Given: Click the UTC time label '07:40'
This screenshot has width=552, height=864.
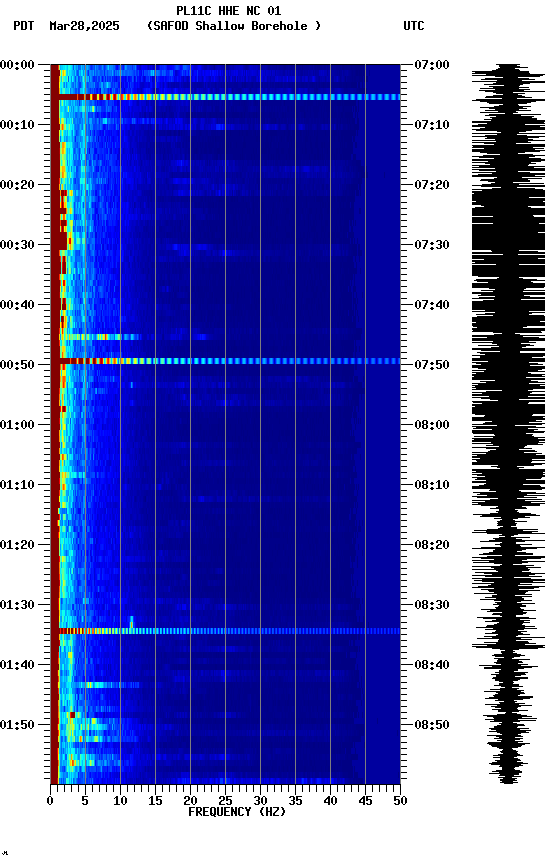Looking at the screenshot, I should pyautogui.click(x=432, y=305).
